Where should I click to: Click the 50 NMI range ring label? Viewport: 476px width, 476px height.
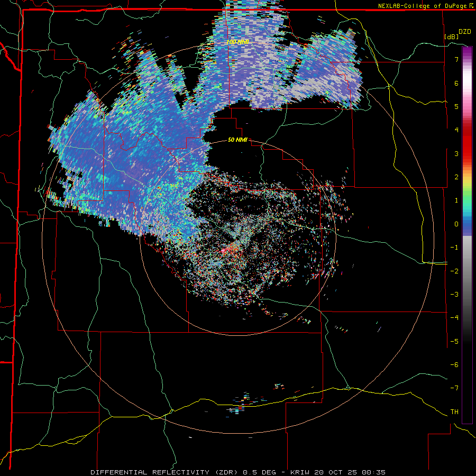[237, 140]
